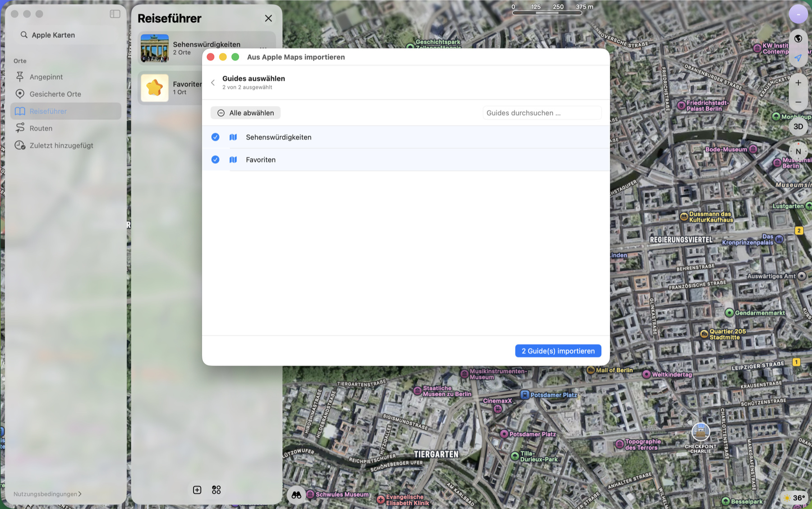
Task: Select the Musikinstrumenten-Museum pin
Action: 464,374
